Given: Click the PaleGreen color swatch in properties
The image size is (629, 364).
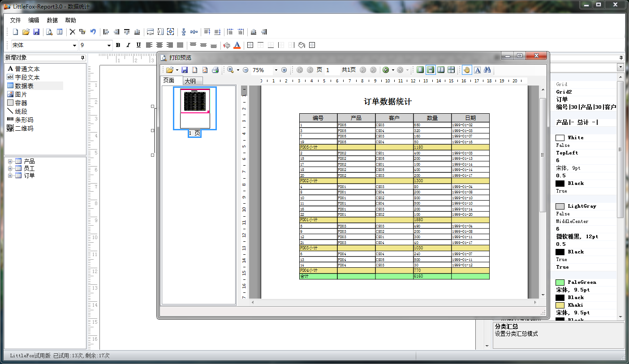Looking at the screenshot, I should click(560, 282).
